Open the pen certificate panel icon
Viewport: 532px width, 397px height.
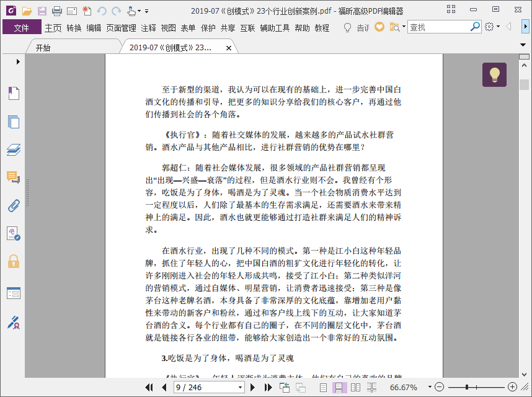point(14,323)
